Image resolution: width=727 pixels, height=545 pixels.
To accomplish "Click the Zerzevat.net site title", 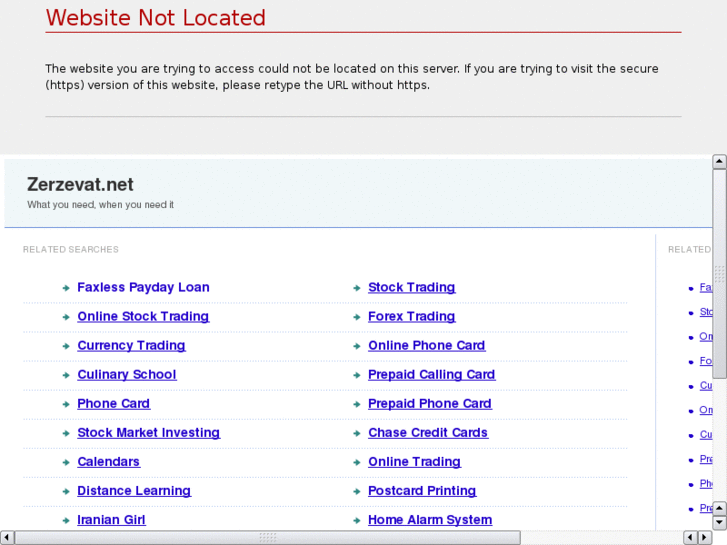I will [x=80, y=185].
